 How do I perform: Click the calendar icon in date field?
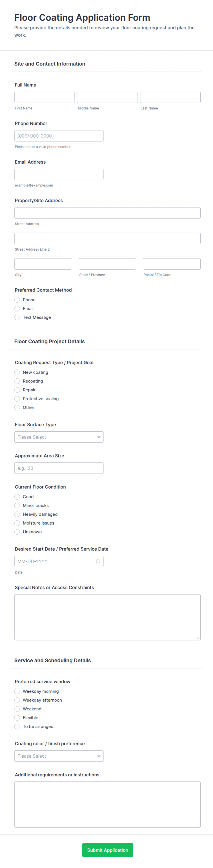click(x=98, y=561)
